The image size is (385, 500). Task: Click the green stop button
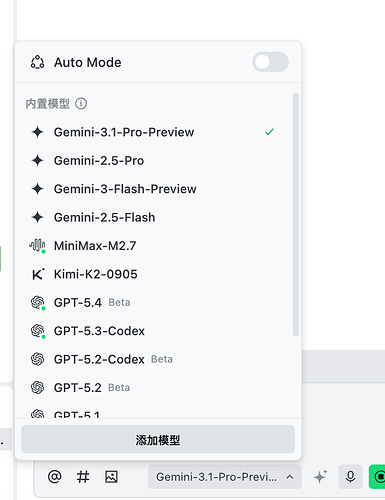(x=378, y=477)
